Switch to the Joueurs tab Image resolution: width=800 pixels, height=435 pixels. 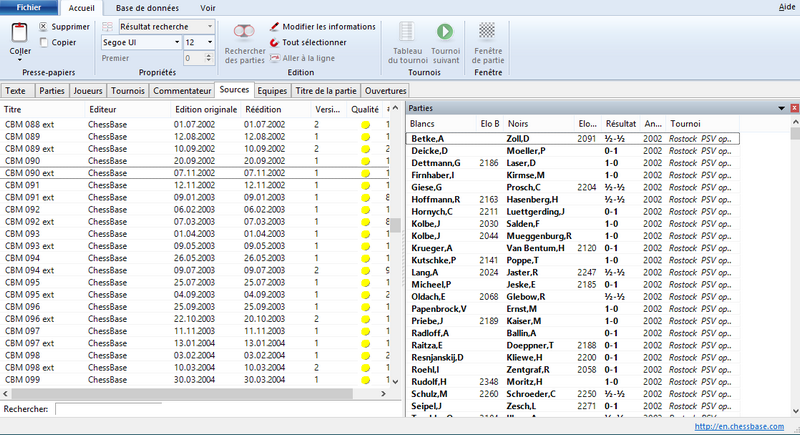90,90
